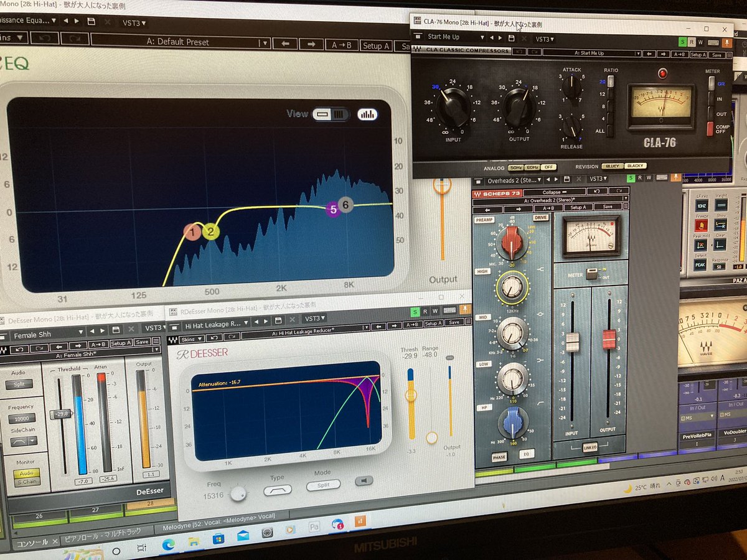Open VST3 menu in the CLA-76 window

click(x=544, y=39)
